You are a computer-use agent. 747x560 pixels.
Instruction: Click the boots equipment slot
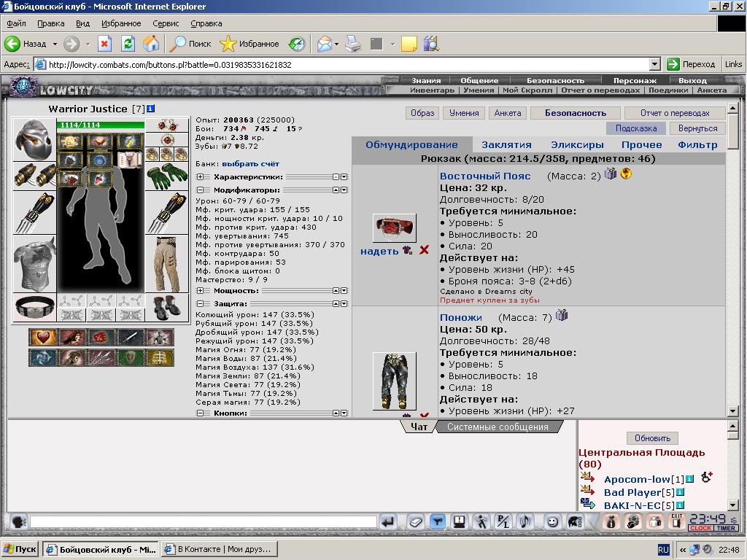(168, 308)
